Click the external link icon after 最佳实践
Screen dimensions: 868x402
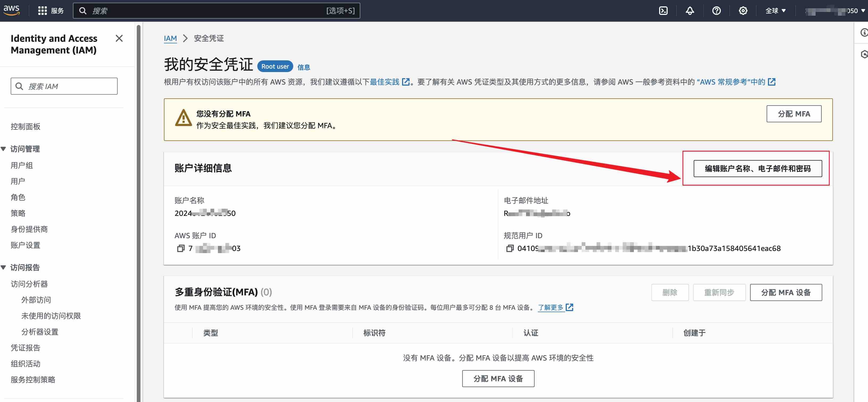click(406, 82)
